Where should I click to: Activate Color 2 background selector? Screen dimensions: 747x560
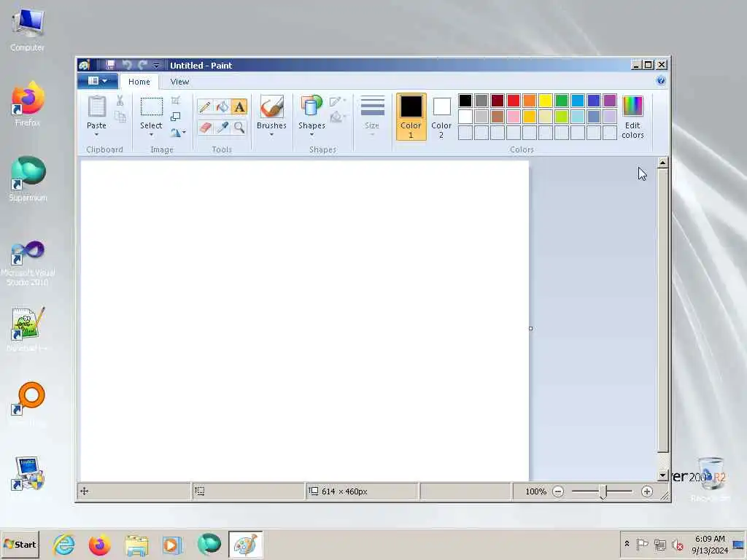(x=441, y=117)
